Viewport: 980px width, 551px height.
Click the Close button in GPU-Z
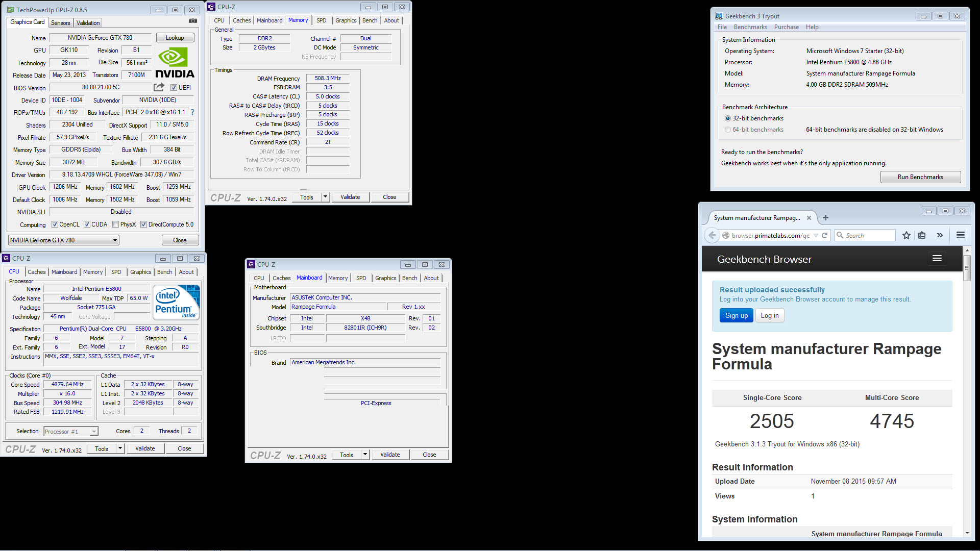tap(180, 240)
